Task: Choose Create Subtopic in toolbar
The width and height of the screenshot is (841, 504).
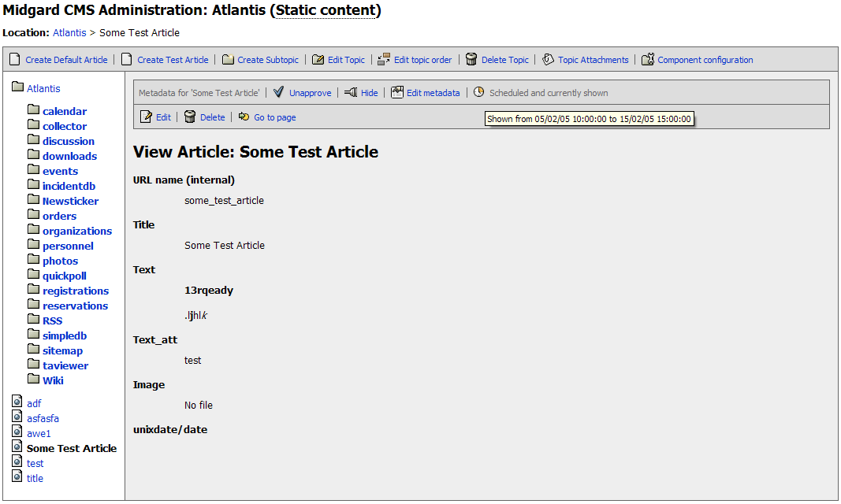Action: (x=268, y=60)
